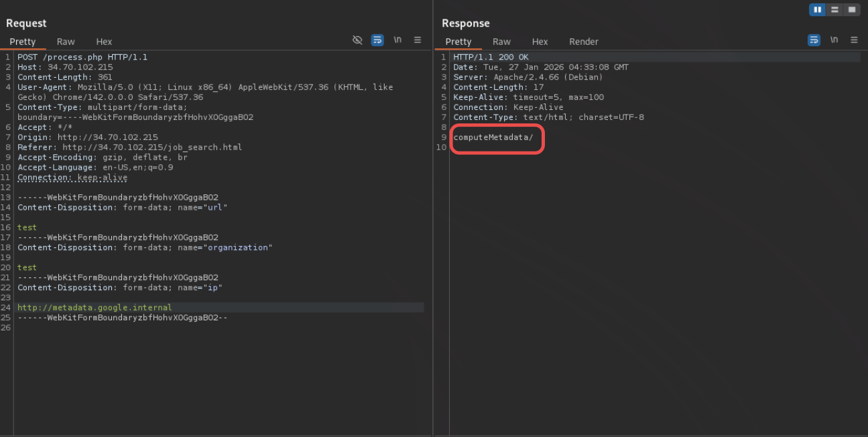Toggle word wrap icon in the Response panel
Viewport: 868px width, 437px height.
point(814,40)
